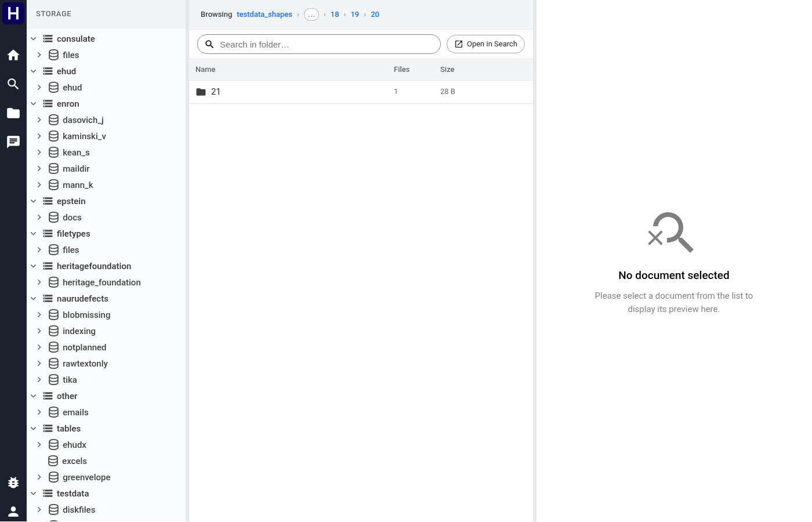Image resolution: width=812 pixels, height=522 pixels.
Task: Go to the Home sidebar icon
Action: (x=13, y=55)
